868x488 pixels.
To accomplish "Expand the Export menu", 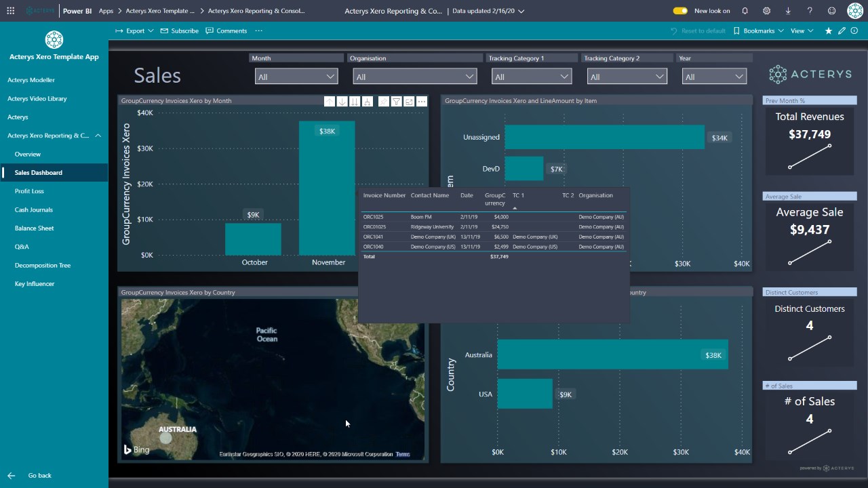I will click(134, 30).
